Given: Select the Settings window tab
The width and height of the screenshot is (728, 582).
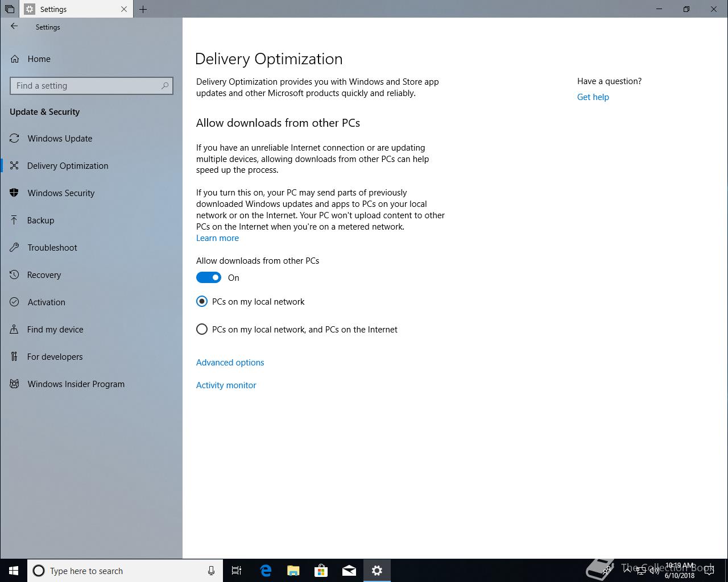Looking at the screenshot, I should pos(77,9).
